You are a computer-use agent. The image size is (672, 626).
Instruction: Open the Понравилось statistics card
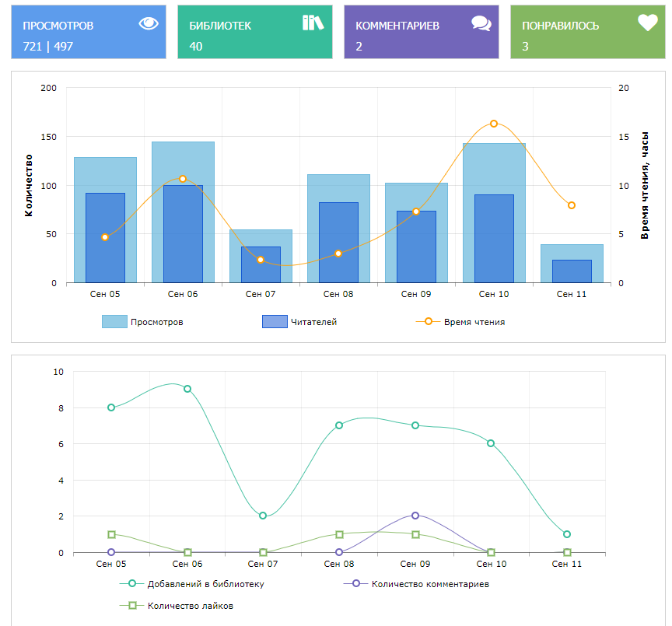point(587,32)
